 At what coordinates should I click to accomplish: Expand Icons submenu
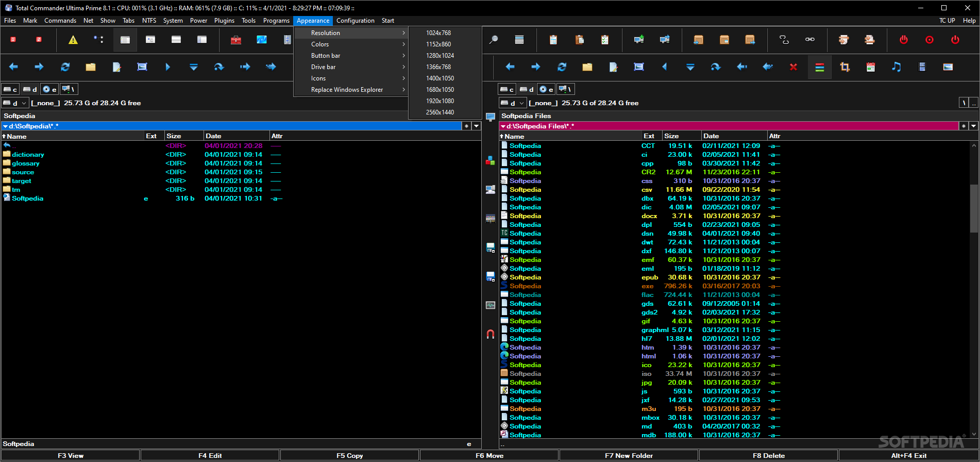click(351, 78)
